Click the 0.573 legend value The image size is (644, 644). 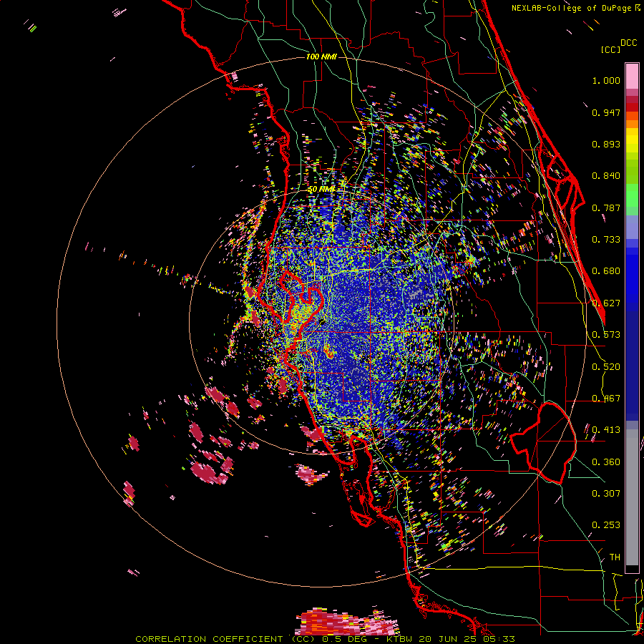point(606,335)
